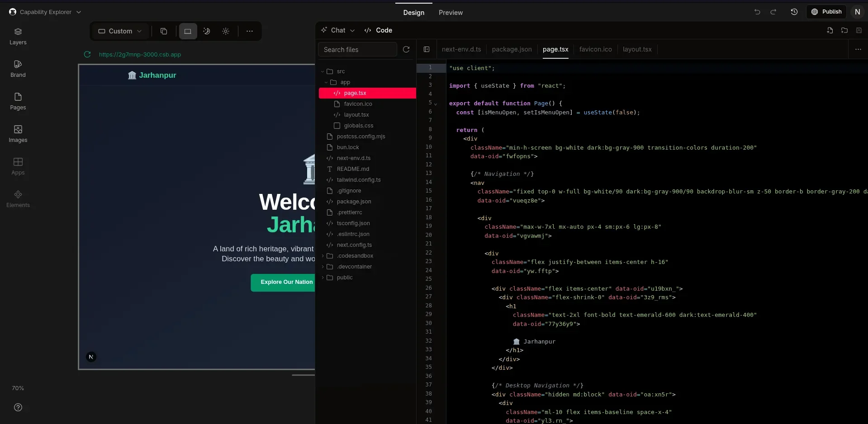This screenshot has width=868, height=424.
Task: Click the new file icon
Action: tap(830, 30)
